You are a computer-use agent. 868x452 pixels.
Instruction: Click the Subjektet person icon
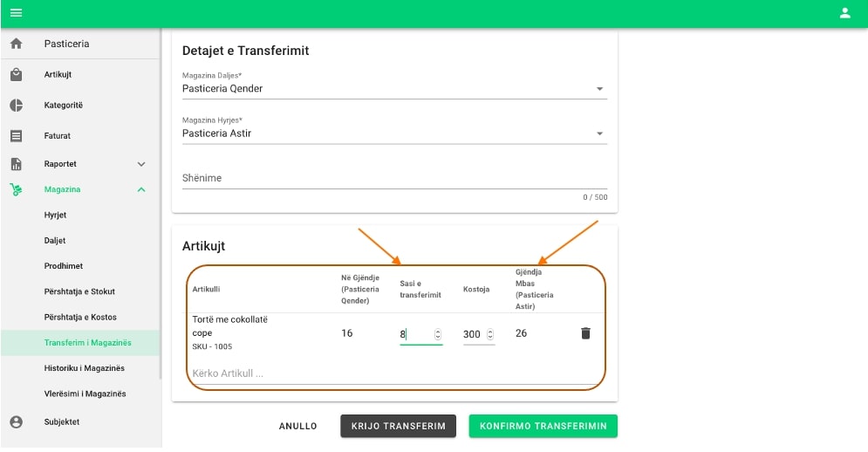pos(16,422)
